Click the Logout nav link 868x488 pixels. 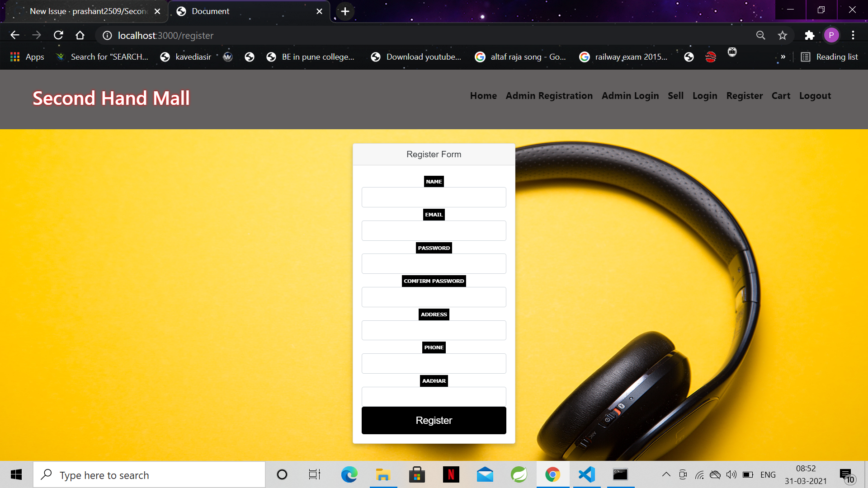[x=815, y=96]
